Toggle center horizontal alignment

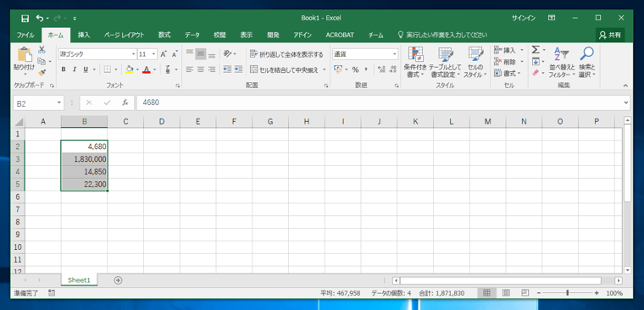point(201,69)
